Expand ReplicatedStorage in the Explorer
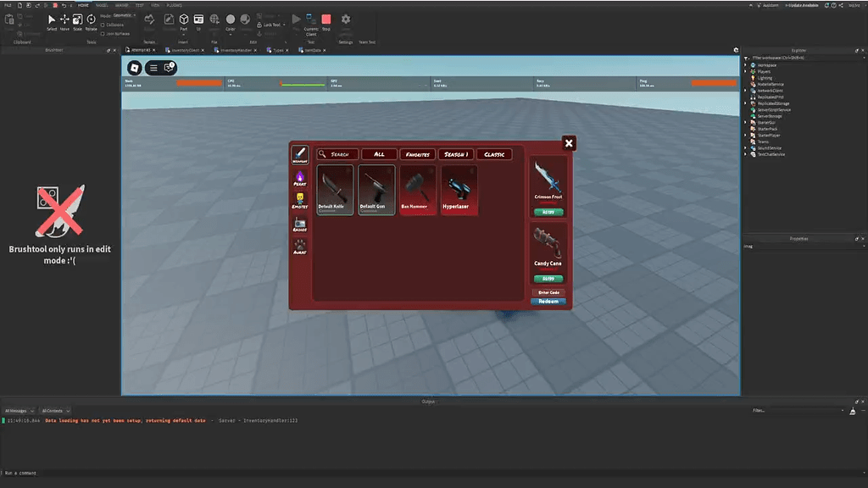 point(744,103)
